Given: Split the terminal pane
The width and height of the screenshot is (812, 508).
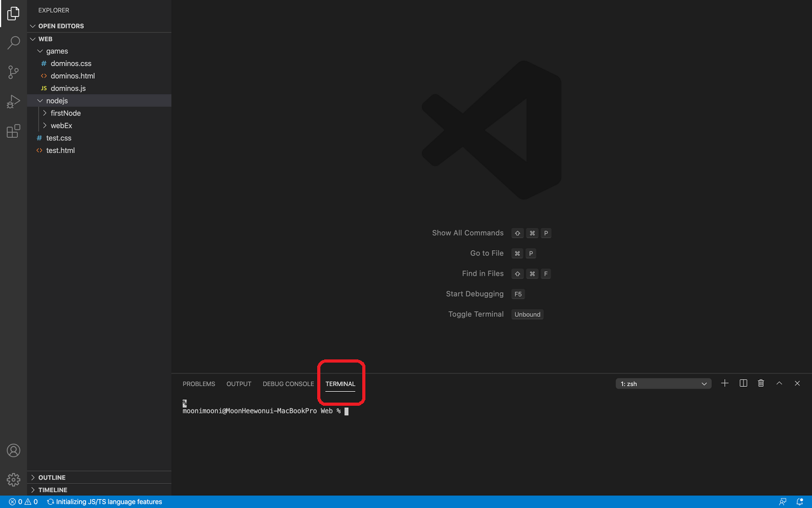Looking at the screenshot, I should 743,384.
